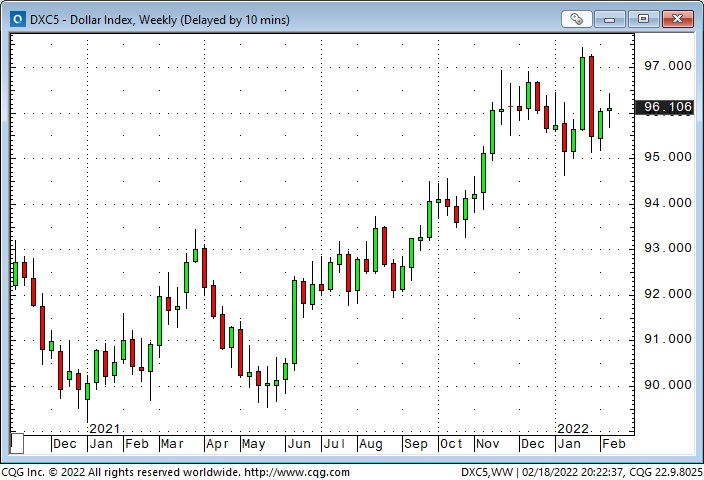Click the 93.000 price axis label
The height and width of the screenshot is (480, 704).
(668, 248)
